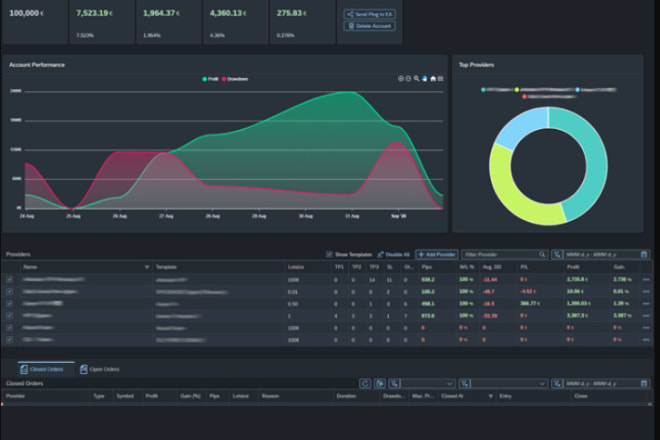Screen dimensions: 660x440
Task: Switch to the Open Orders tab
Action: [x=100, y=369]
